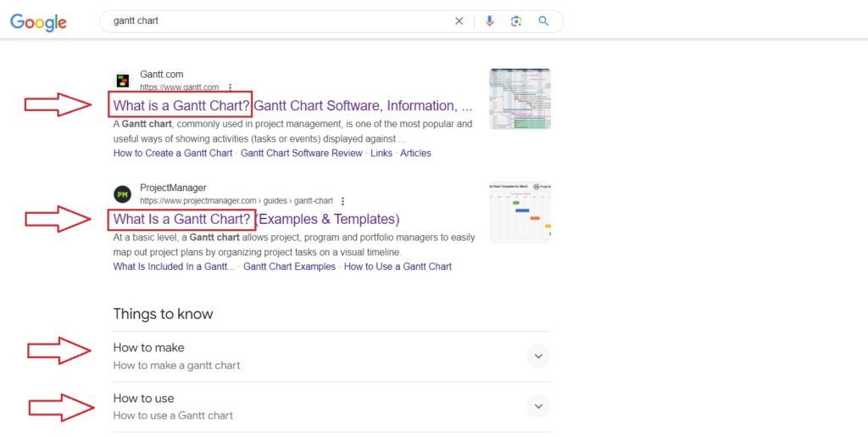
Task: Open the 'Gantt Chart Examples' sitelink
Action: pyautogui.click(x=290, y=266)
